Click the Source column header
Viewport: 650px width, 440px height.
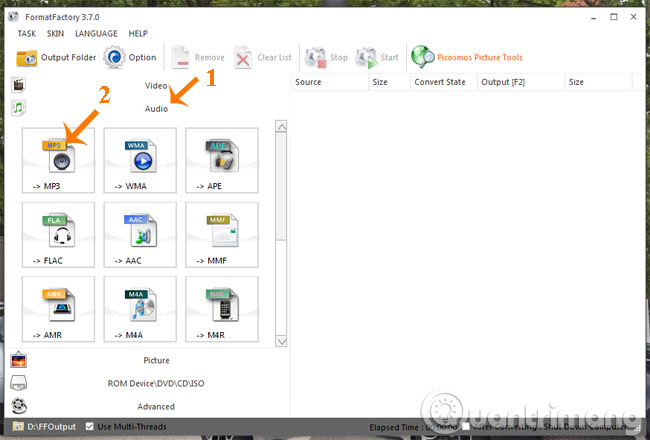click(x=330, y=82)
